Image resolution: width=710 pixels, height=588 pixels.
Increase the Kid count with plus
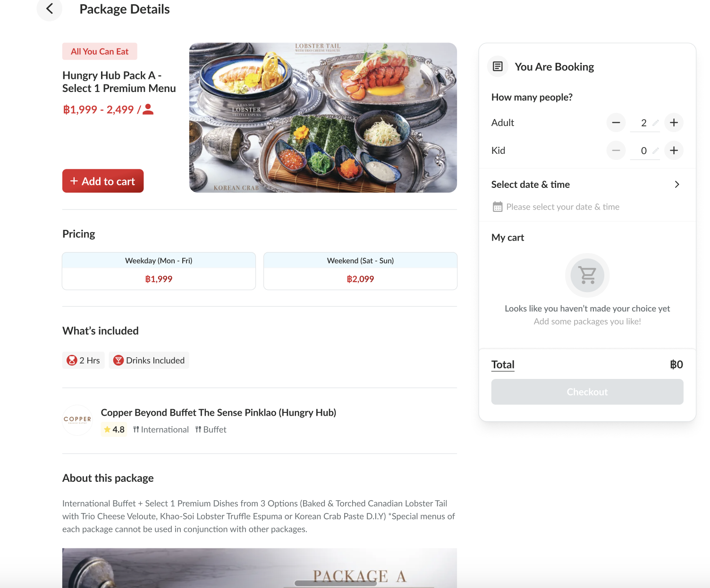coord(674,151)
